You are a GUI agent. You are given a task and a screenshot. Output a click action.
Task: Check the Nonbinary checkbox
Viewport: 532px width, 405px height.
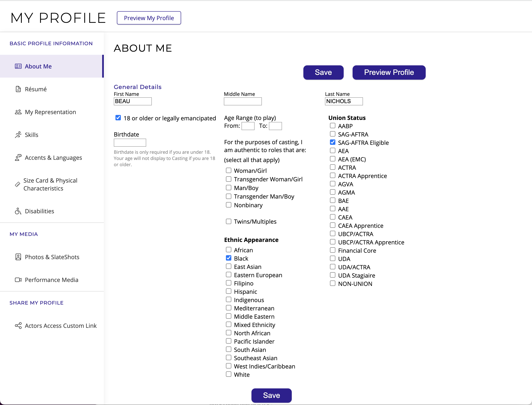(228, 205)
